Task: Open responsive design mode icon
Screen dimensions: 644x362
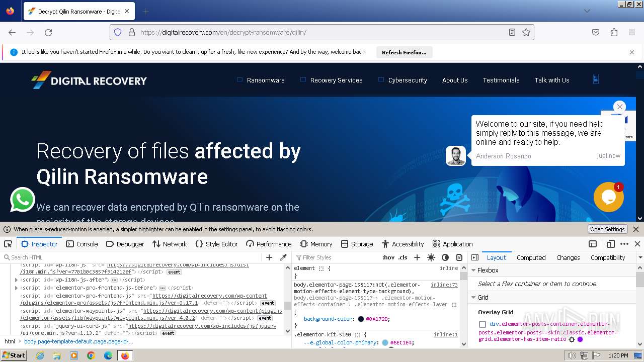Action: coord(611,244)
